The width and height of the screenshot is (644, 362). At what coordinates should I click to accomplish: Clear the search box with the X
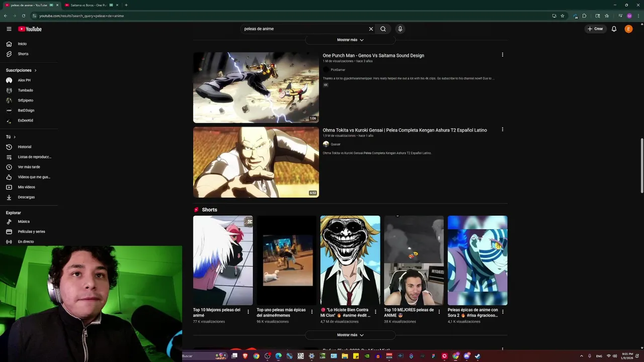click(x=371, y=29)
